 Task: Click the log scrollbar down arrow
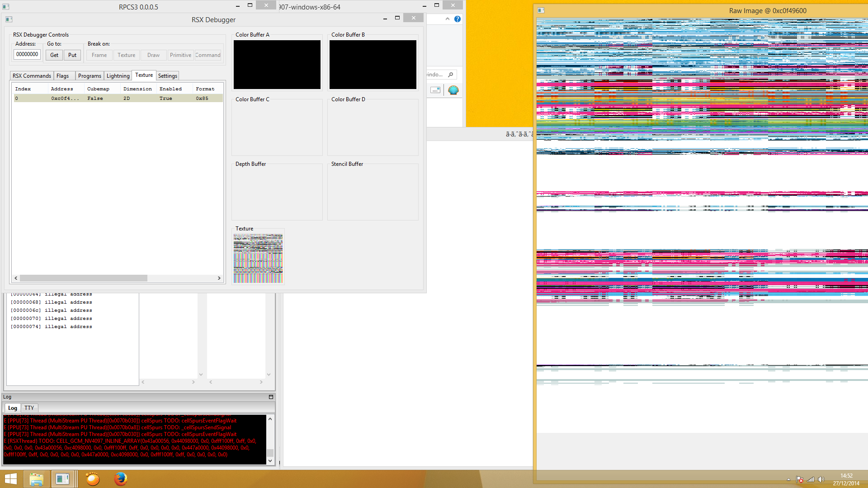pos(270,461)
